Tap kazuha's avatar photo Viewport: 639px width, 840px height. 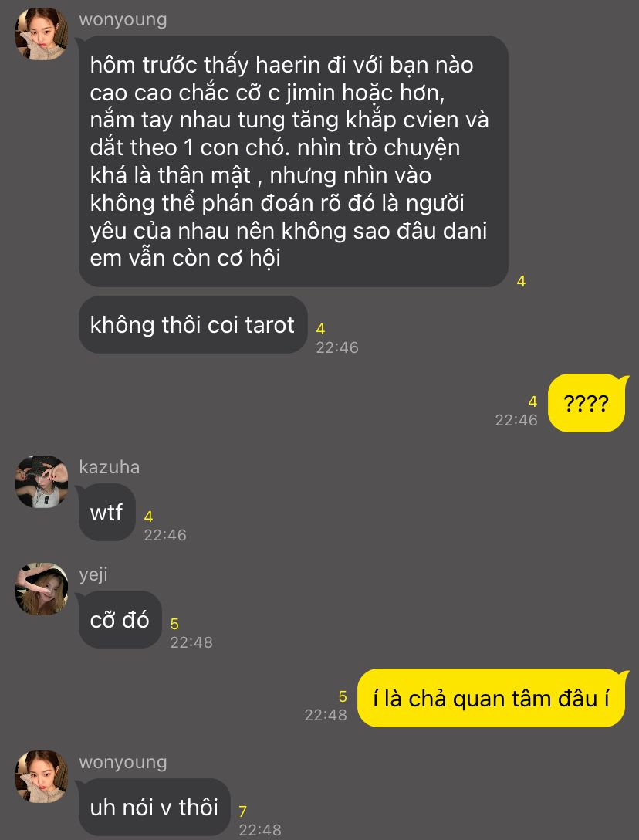click(x=41, y=481)
